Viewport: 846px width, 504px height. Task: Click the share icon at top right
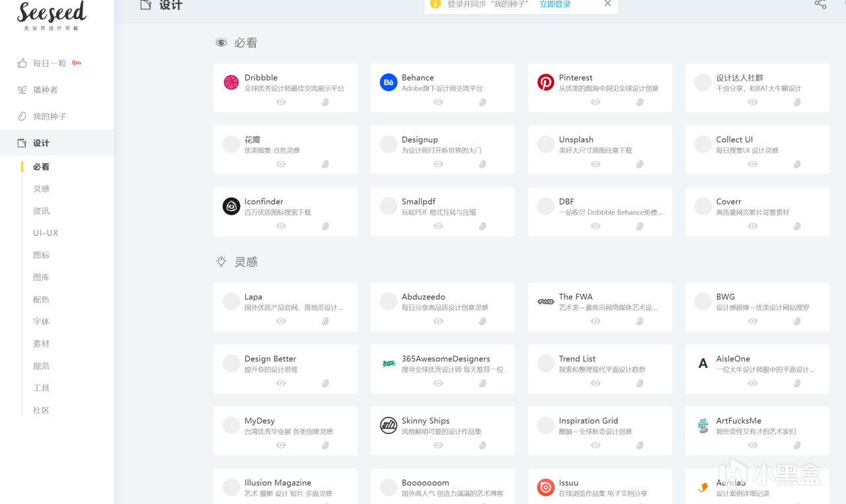(820, 4)
